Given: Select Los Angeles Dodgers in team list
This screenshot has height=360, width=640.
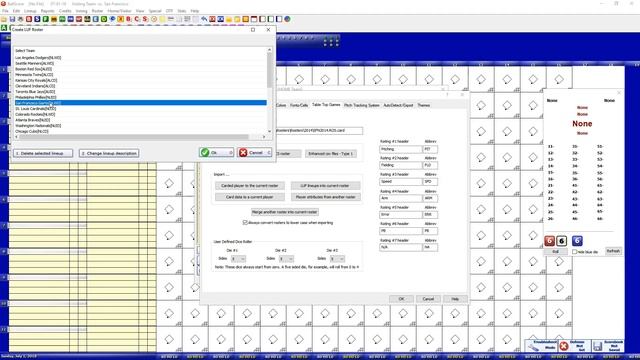Looking at the screenshot, I should coord(141,58).
